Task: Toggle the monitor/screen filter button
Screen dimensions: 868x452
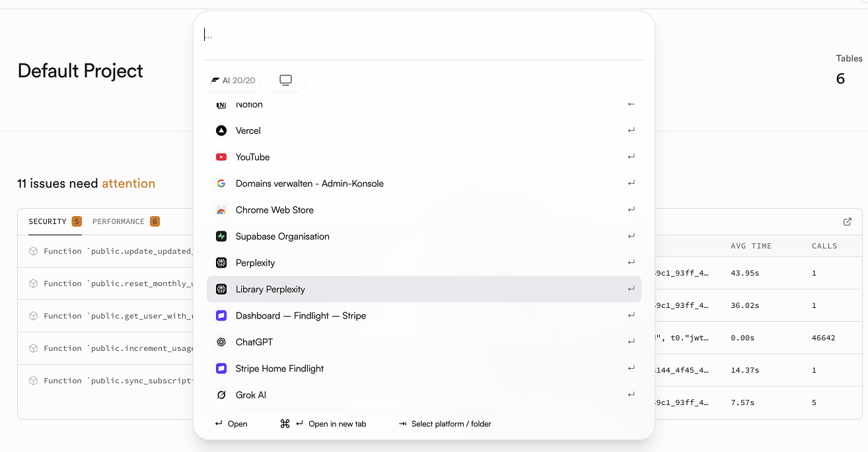Action: click(x=285, y=79)
